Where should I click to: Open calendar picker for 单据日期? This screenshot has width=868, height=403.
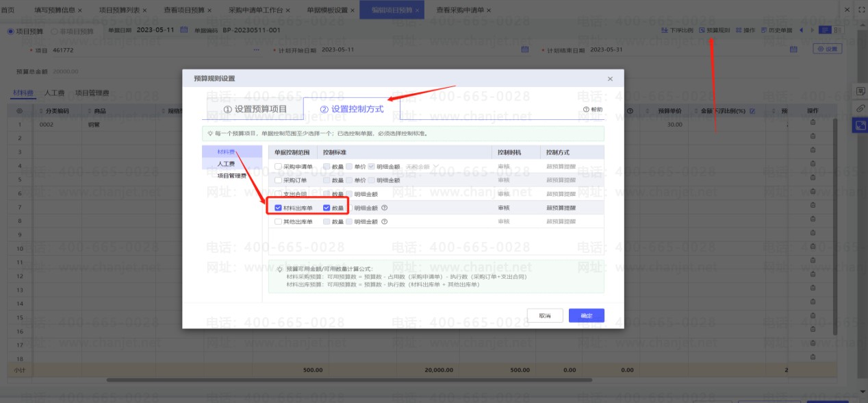tap(183, 30)
